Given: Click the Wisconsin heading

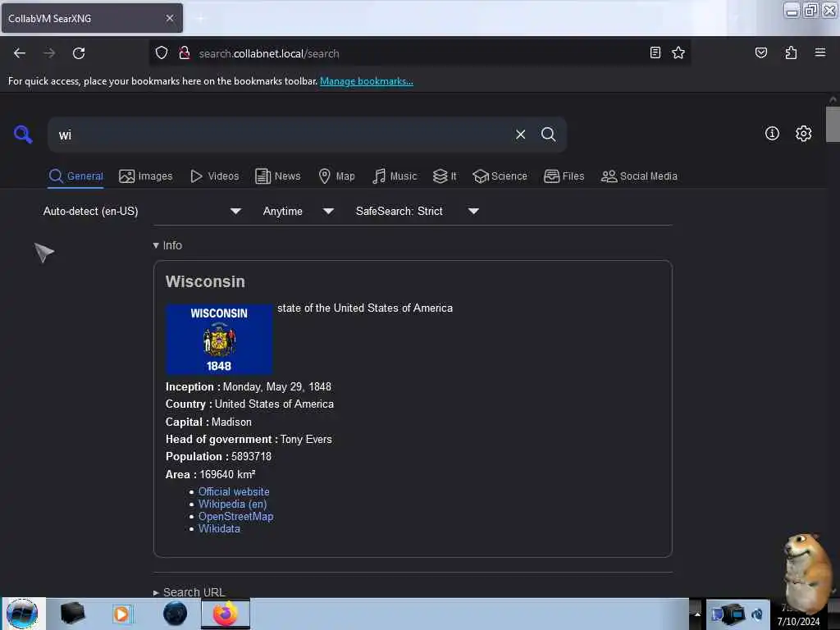Looking at the screenshot, I should [x=205, y=282].
